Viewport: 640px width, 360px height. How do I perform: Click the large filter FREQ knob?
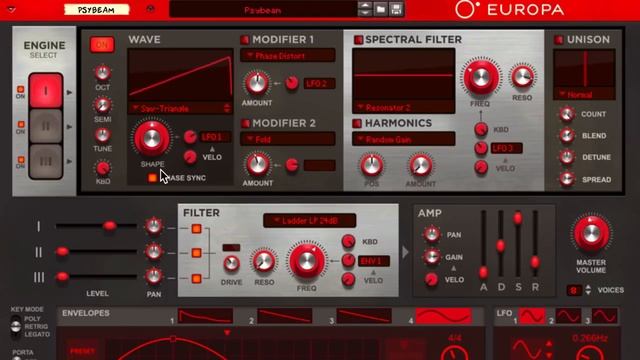point(307,262)
